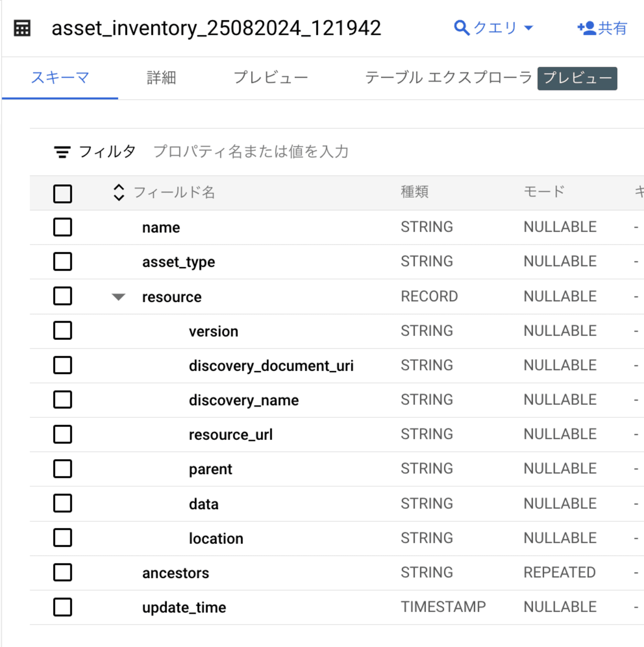This screenshot has width=644, height=647.
Task: Switch to the スキーマ tab
Action: [60, 78]
